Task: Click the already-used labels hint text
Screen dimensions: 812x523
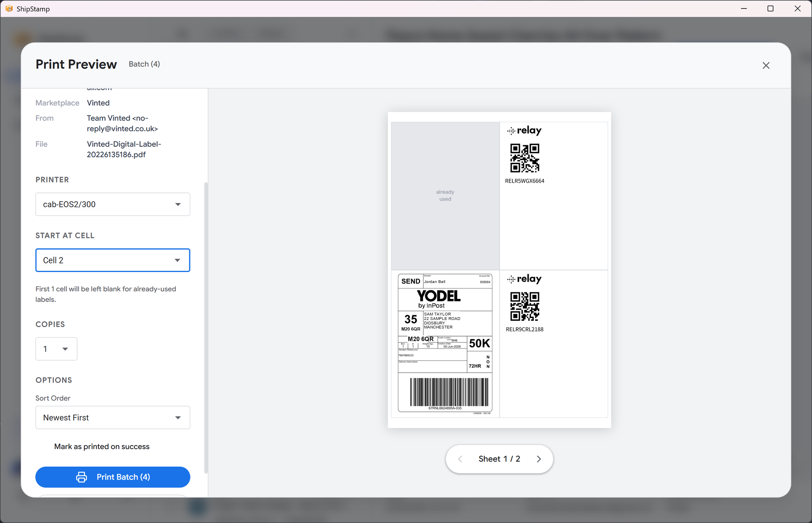Action: [x=106, y=294]
